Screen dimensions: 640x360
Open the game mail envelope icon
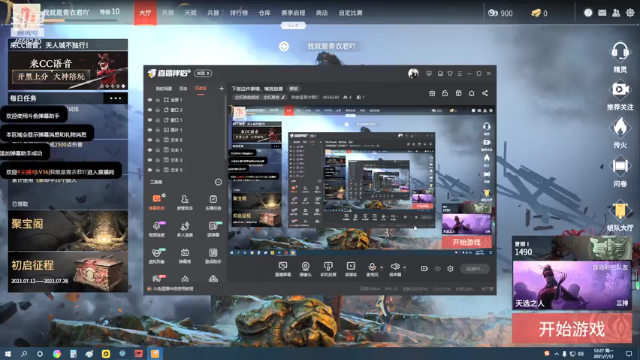[x=602, y=13]
